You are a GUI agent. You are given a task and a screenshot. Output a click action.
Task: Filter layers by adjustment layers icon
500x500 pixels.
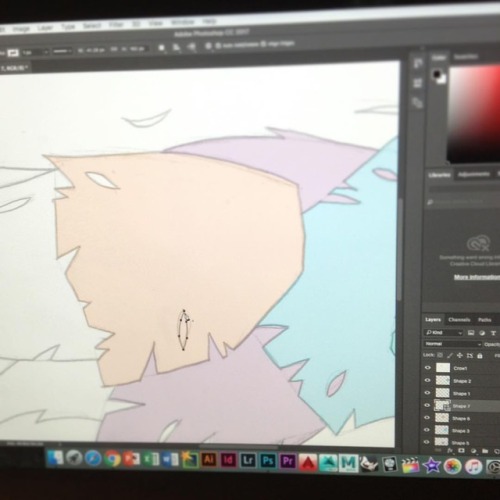(x=482, y=333)
